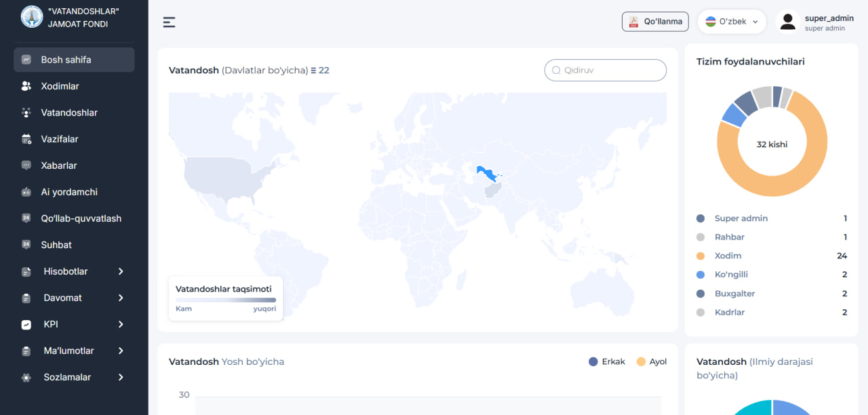
Task: Click the super_admin profile avatar icon
Action: [787, 22]
